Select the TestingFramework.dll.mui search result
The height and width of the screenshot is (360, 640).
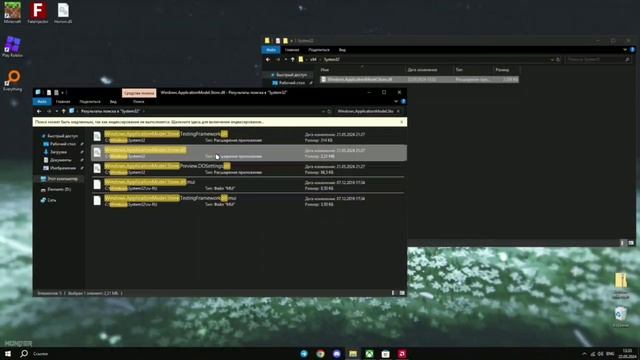point(248,201)
